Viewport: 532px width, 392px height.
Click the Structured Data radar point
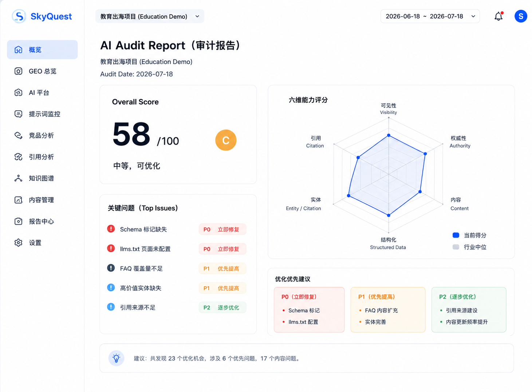click(389, 215)
